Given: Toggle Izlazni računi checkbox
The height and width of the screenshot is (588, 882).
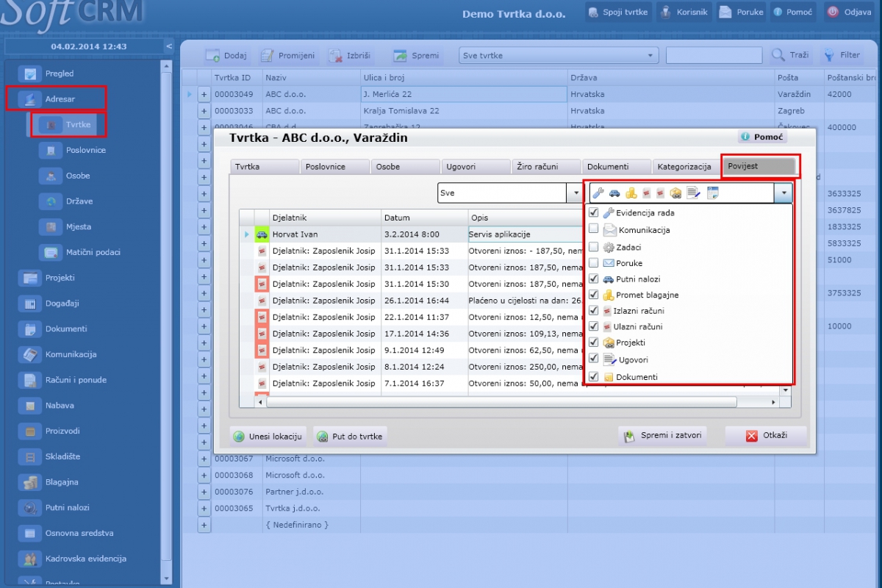Looking at the screenshot, I should coord(594,310).
